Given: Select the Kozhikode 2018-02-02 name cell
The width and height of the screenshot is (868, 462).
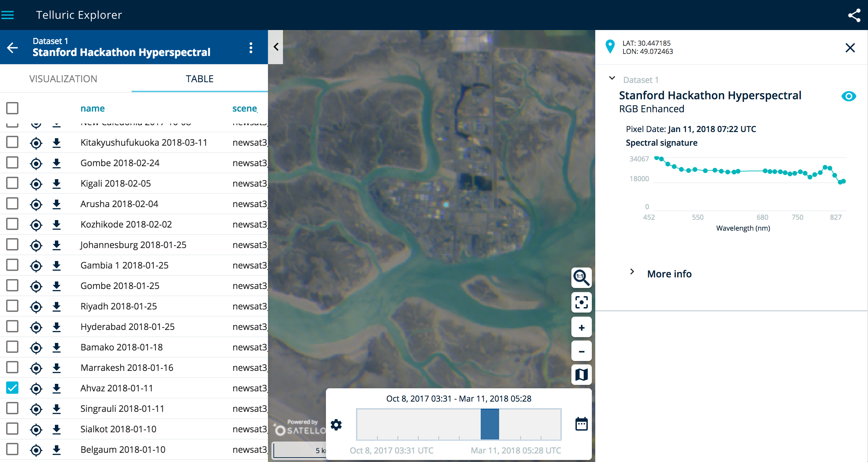Looking at the screenshot, I should click(x=126, y=224).
